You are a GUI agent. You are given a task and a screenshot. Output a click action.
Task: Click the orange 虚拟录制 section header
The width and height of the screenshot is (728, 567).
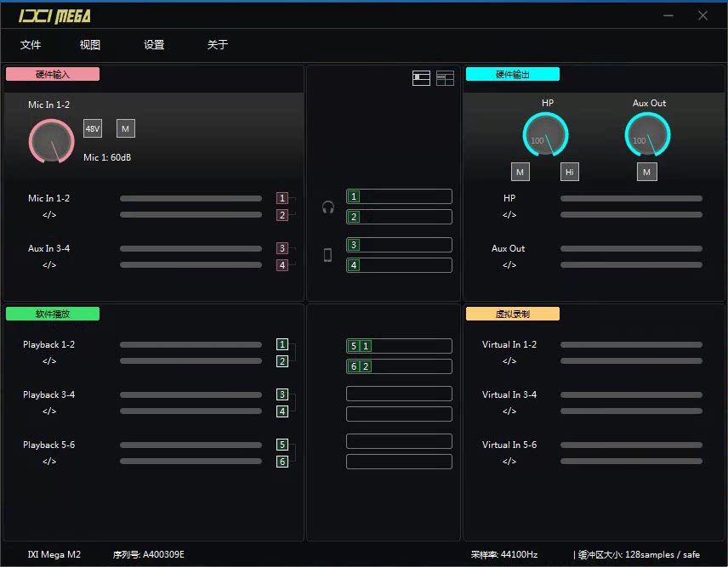tap(513, 314)
